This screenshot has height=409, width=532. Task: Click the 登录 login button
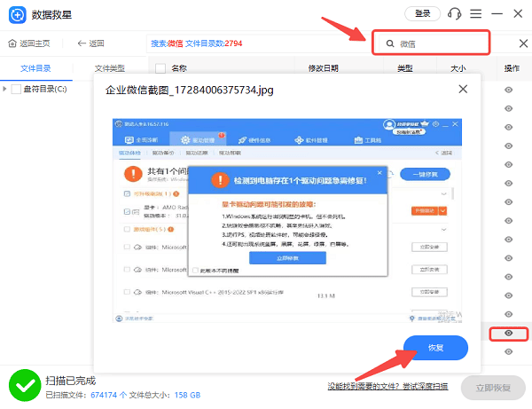pyautogui.click(x=422, y=14)
